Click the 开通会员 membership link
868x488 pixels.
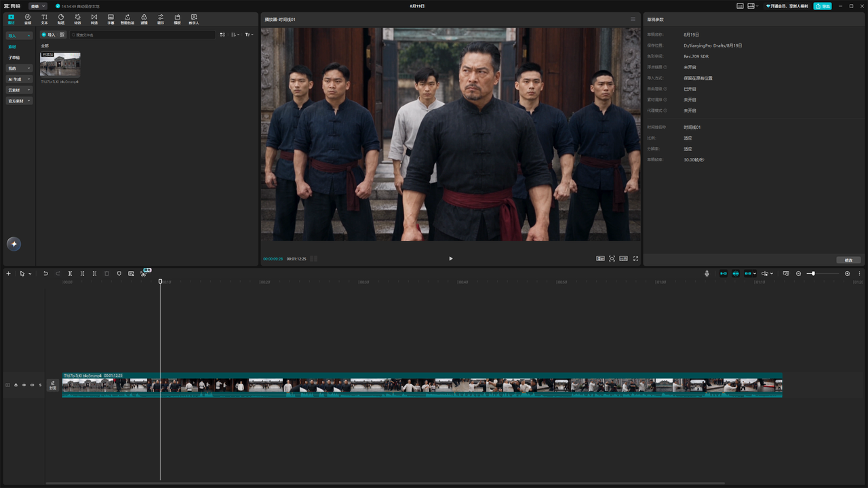[787, 6]
